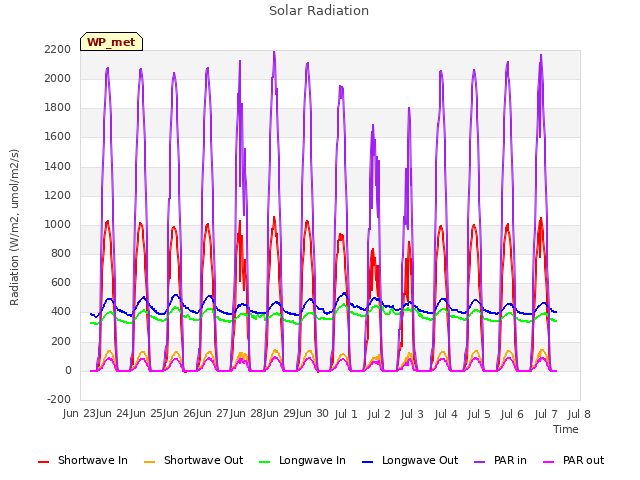Click the red Shortwave In legend swatch
Viewport: 640px width, 480px height.
[43, 462]
